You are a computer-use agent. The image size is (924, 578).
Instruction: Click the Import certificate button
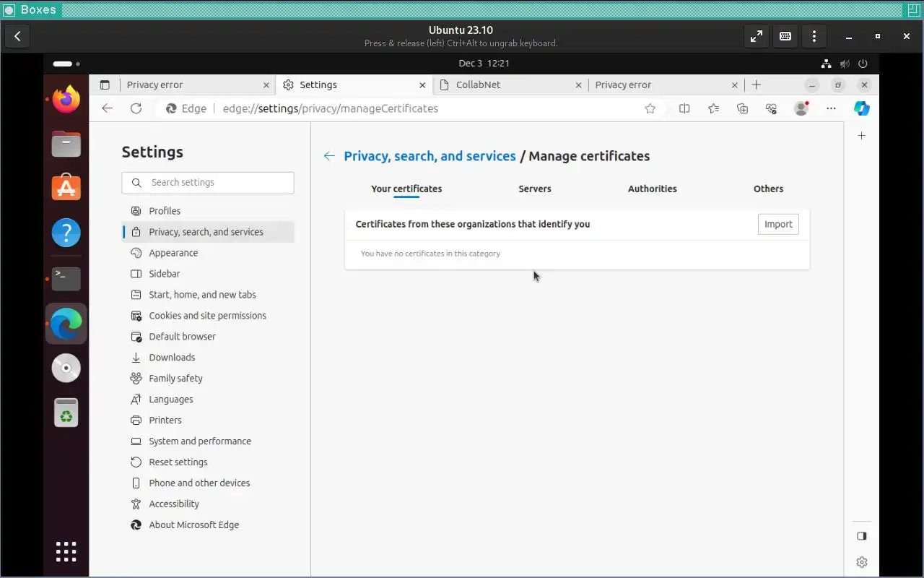778,224
